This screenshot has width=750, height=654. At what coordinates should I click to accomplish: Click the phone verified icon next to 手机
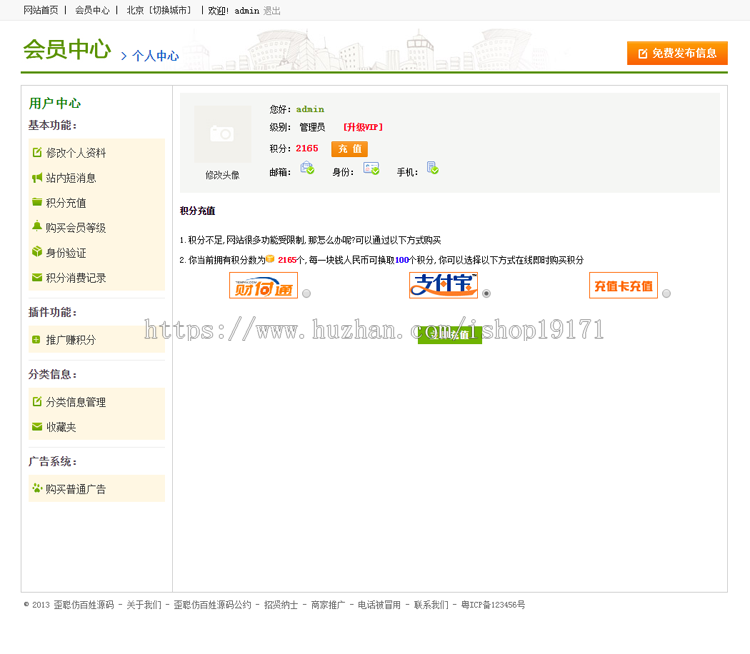click(x=433, y=167)
